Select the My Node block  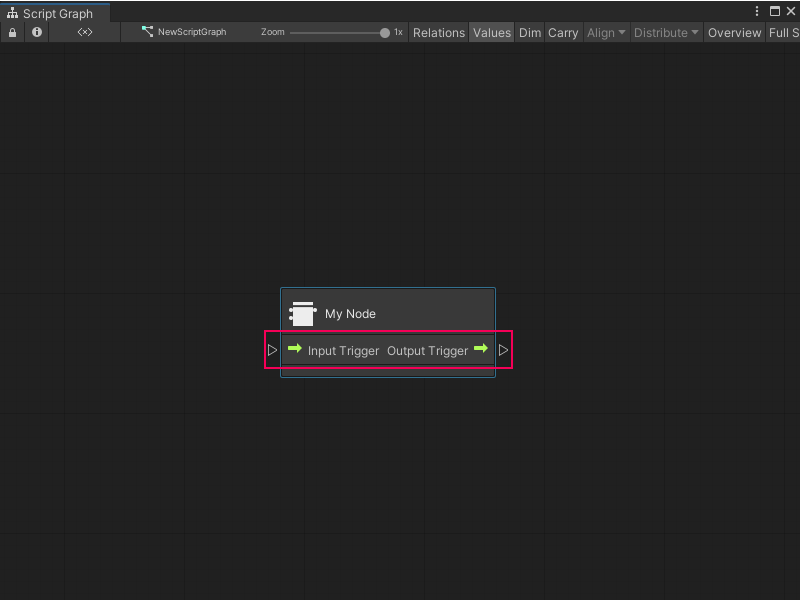(x=388, y=313)
